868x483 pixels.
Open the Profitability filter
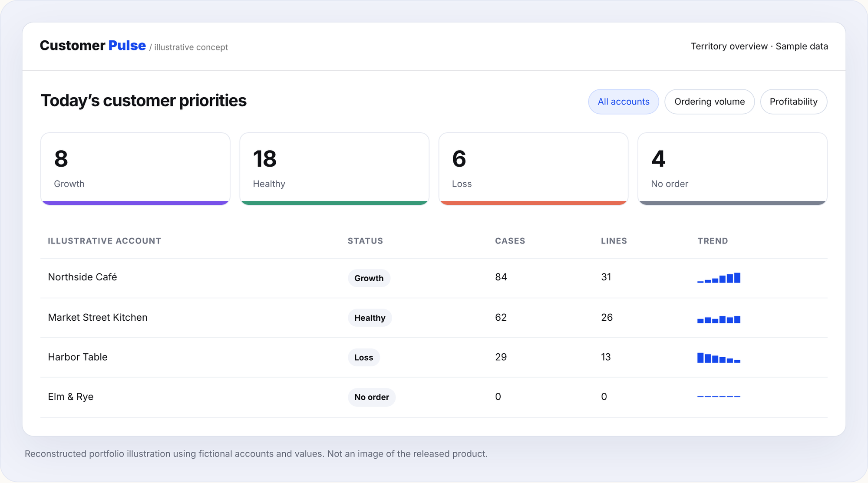click(793, 102)
